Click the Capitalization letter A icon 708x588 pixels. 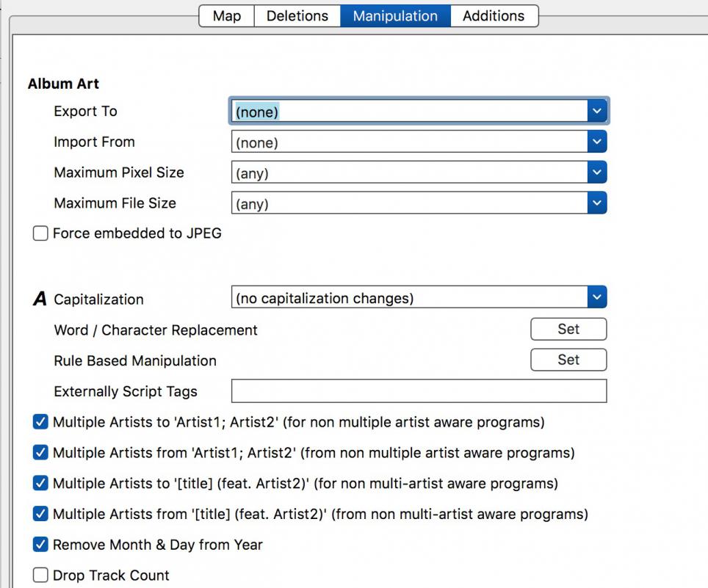coord(40,299)
